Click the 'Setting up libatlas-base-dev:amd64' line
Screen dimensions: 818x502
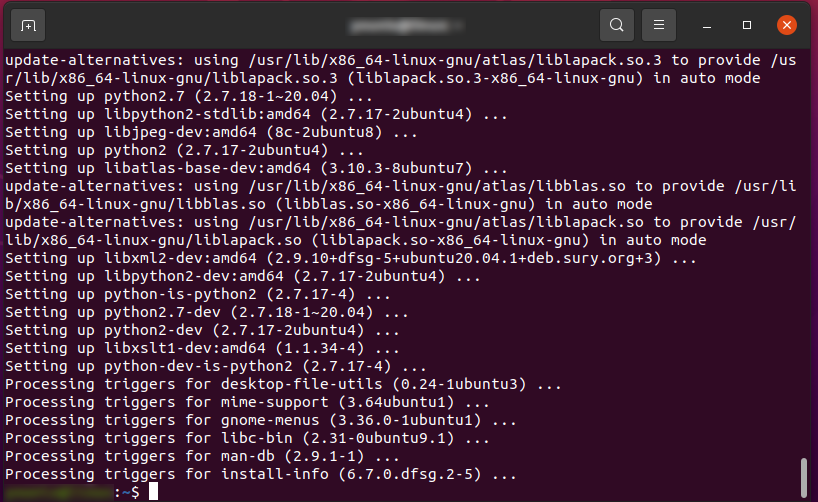[256, 169]
